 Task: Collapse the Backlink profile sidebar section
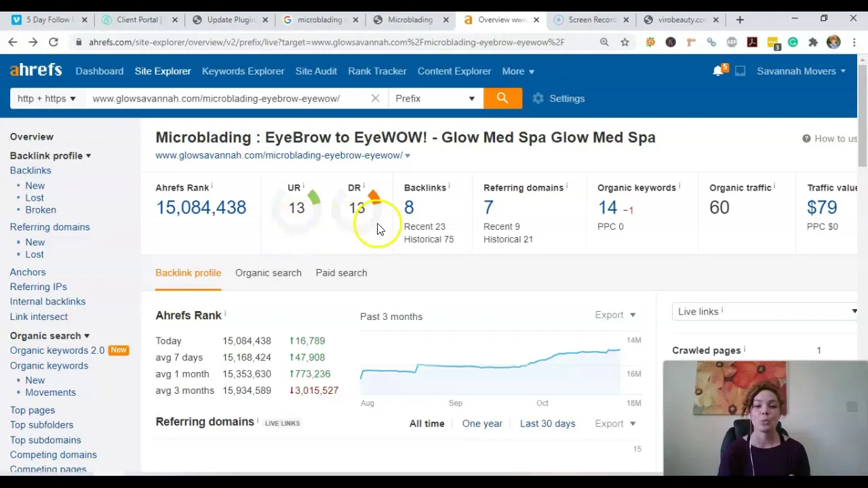pos(50,156)
